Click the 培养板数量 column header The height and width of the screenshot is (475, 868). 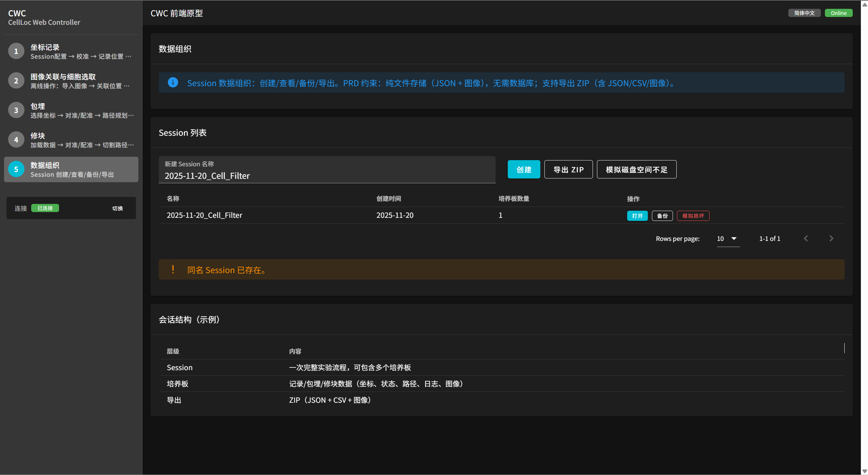point(514,199)
